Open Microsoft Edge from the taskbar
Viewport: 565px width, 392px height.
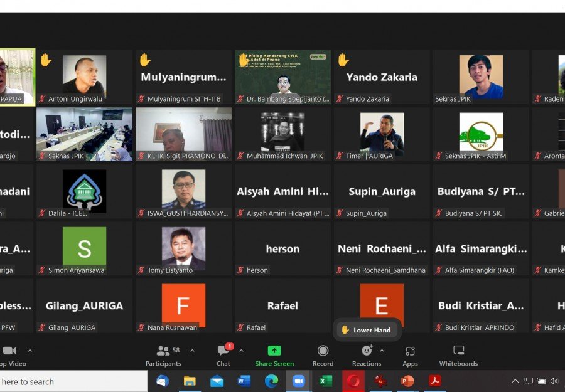point(271,381)
